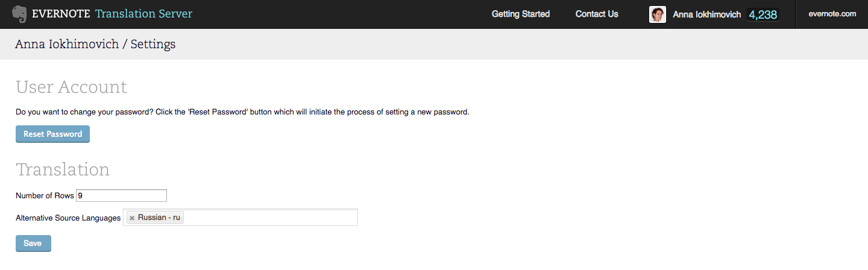Open the Anna Iokhimovich user menu in header
Viewport: 868px width, 270px height.
[706, 14]
